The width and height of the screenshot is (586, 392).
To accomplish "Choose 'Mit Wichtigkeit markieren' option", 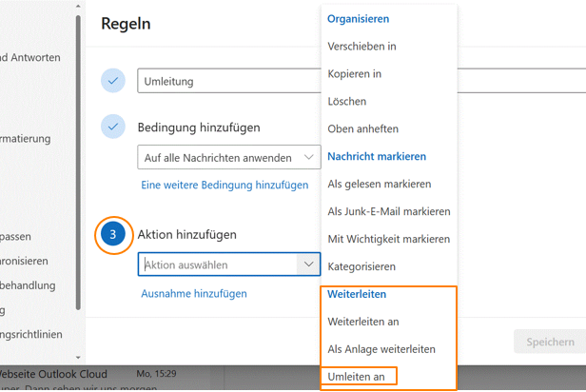I will click(x=389, y=239).
